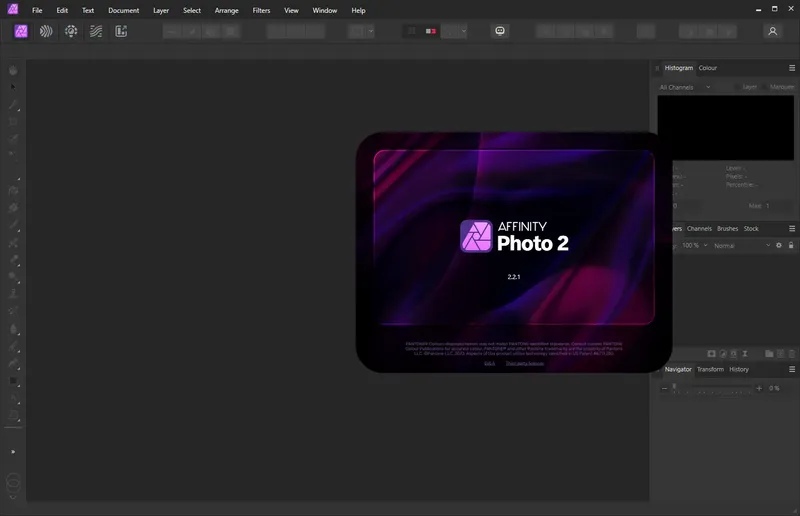Open Layers panel gear settings

pyautogui.click(x=779, y=245)
